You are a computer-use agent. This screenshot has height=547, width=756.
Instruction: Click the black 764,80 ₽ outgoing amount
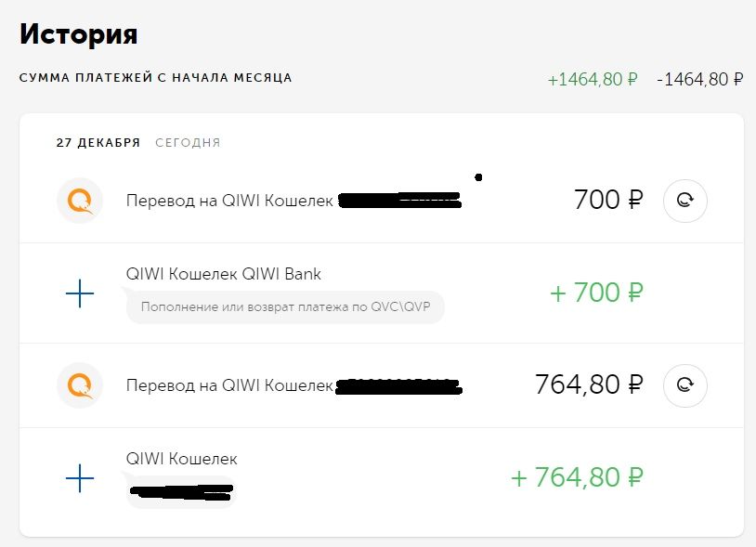pos(589,384)
